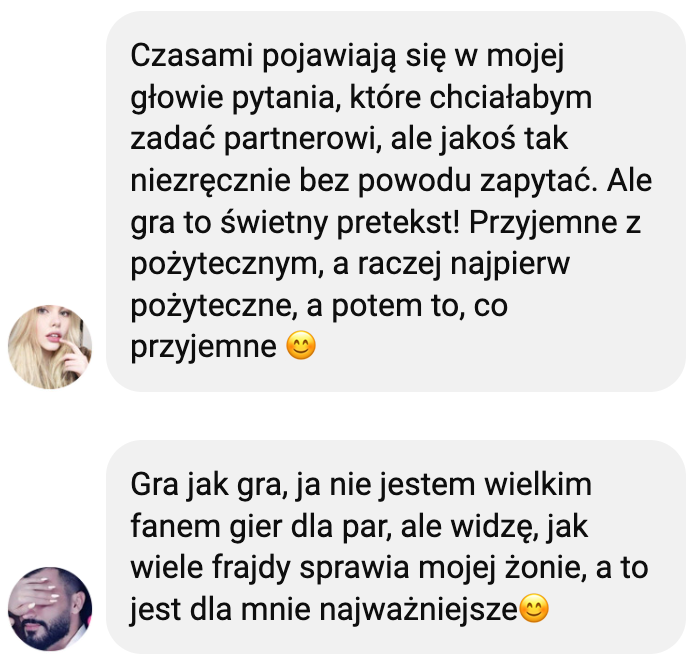Image resolution: width=694 pixels, height=660 pixels.
Task: Click the phrase 'wielkim' in second message
Action: click(x=538, y=485)
